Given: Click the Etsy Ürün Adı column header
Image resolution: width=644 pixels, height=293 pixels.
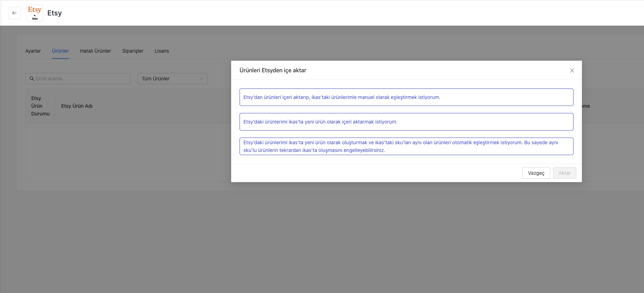Looking at the screenshot, I should coord(77,106).
